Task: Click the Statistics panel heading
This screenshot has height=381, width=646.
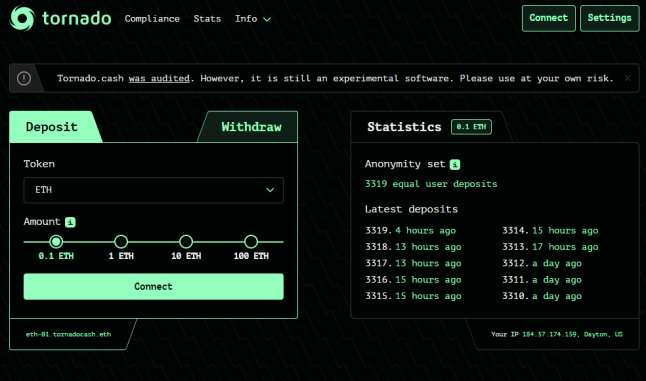Action: click(404, 127)
